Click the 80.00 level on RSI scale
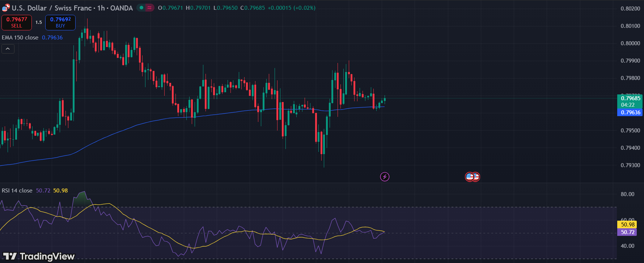The height and width of the screenshot is (263, 644). 627,194
